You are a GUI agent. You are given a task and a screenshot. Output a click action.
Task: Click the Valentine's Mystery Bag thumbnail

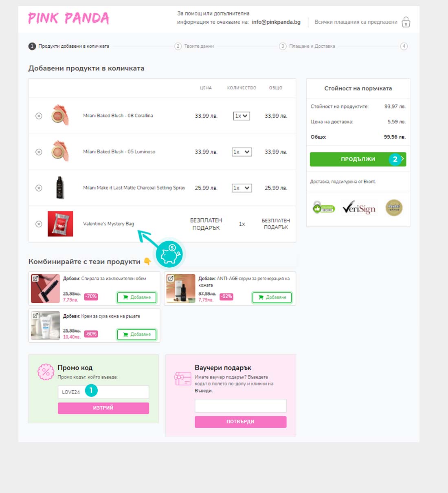pos(60,224)
